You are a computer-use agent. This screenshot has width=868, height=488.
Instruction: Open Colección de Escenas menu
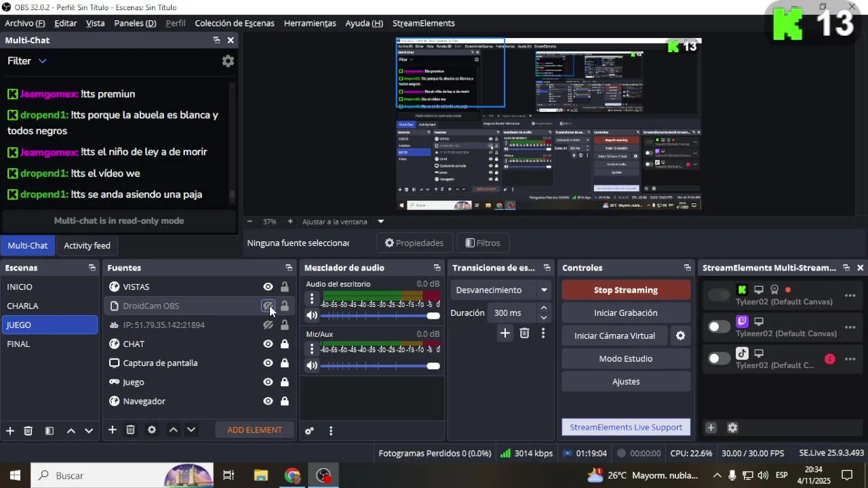[235, 23]
